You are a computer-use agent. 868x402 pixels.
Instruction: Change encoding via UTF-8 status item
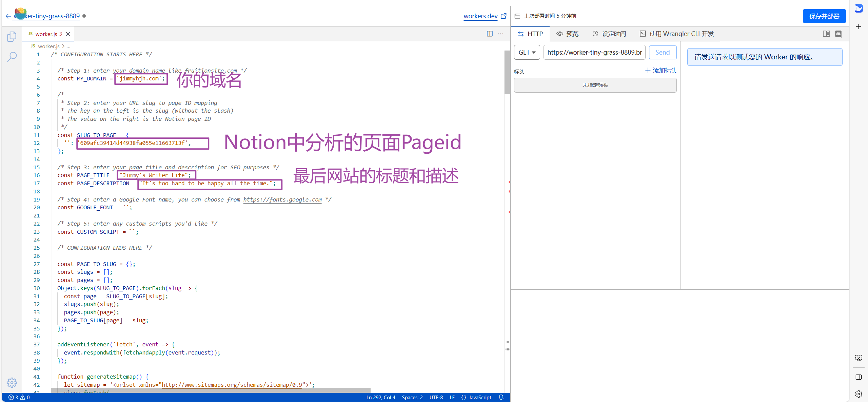pos(436,397)
